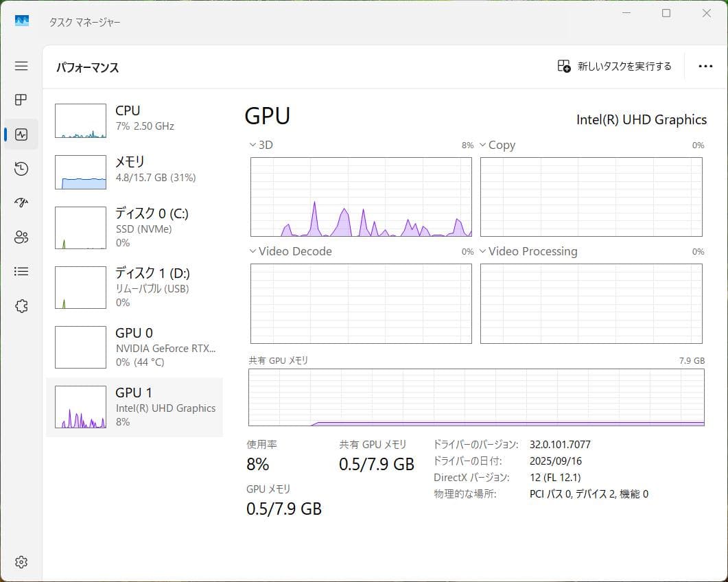The width and height of the screenshot is (728, 582).
Task: Open the Users page icon
Action: 21,237
